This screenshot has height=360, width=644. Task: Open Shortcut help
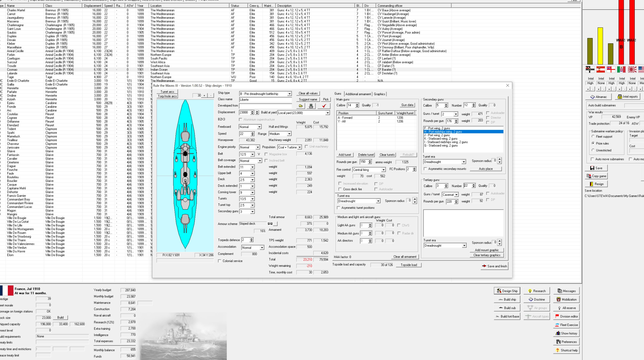566,350
